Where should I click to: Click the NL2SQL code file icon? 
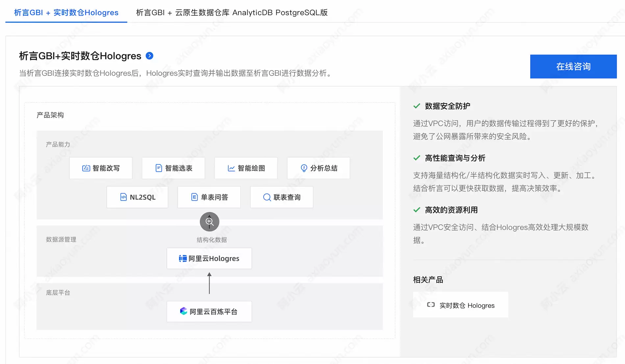pos(123,197)
